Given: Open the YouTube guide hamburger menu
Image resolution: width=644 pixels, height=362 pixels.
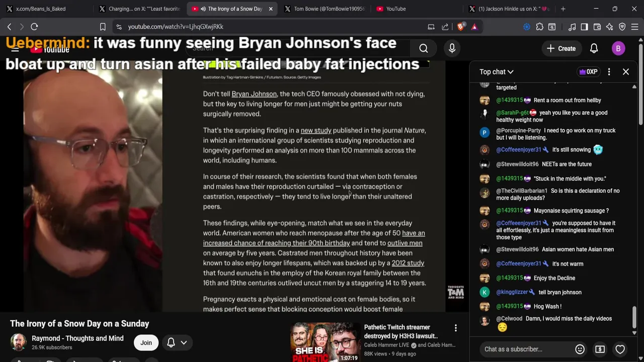Looking at the screenshot, I should (x=15, y=49).
